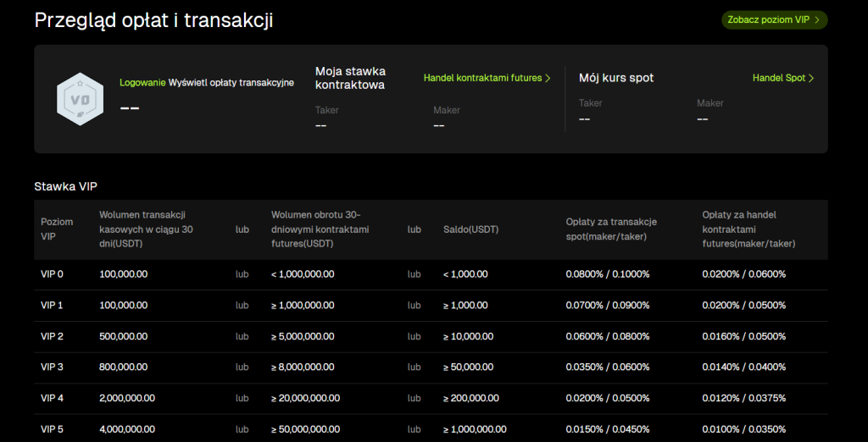Select the VIP 0 row label
868x442 pixels.
pos(53,274)
